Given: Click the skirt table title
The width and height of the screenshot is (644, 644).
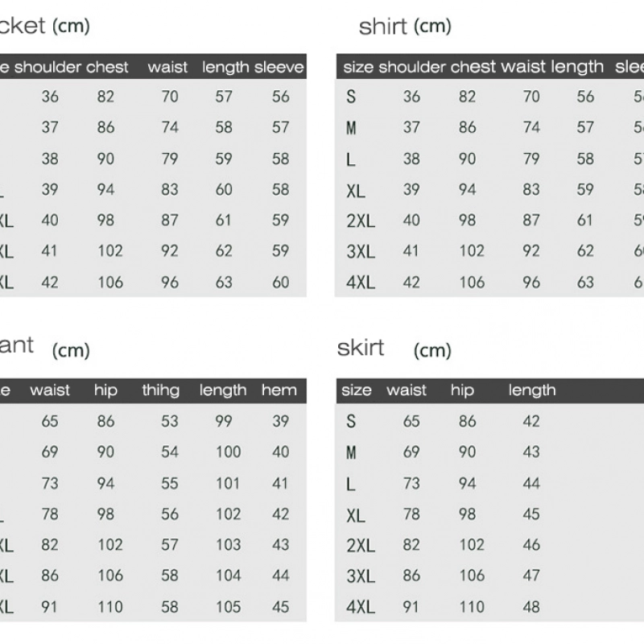Looking at the screenshot, I should pos(361,349).
